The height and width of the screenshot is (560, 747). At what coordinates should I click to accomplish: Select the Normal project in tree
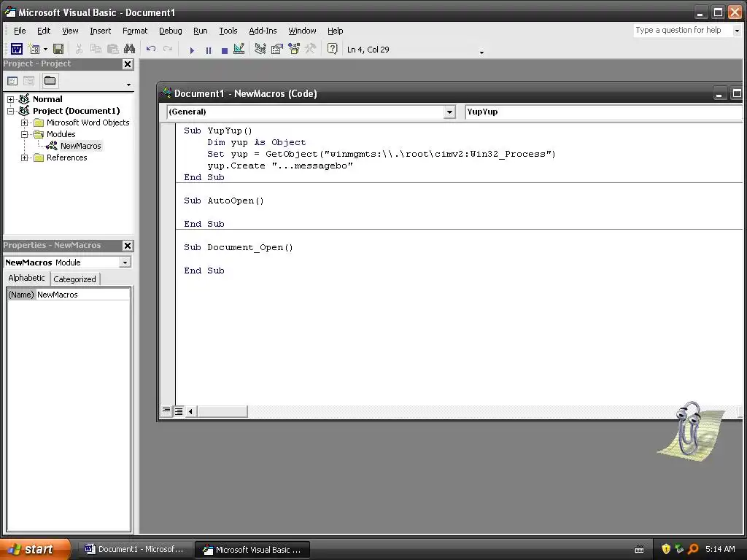click(x=47, y=99)
